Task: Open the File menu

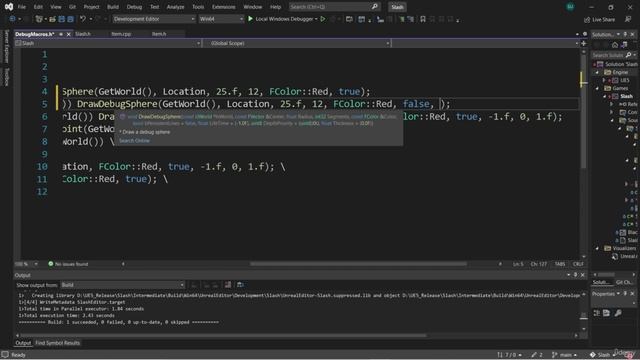Action: [x=22, y=7]
